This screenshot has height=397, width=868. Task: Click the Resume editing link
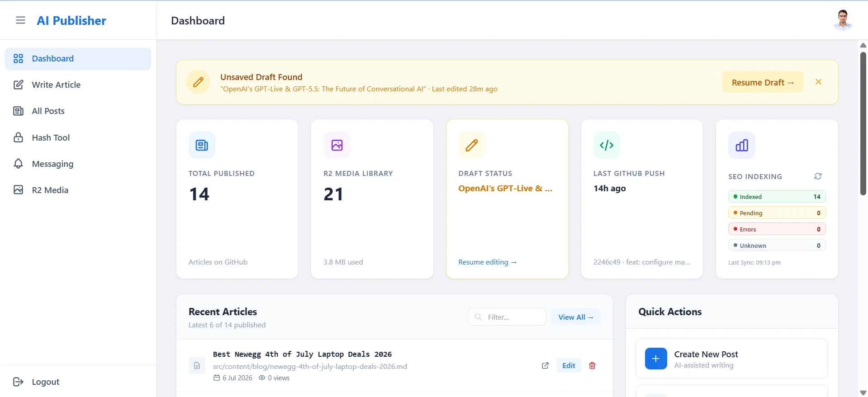tap(487, 262)
